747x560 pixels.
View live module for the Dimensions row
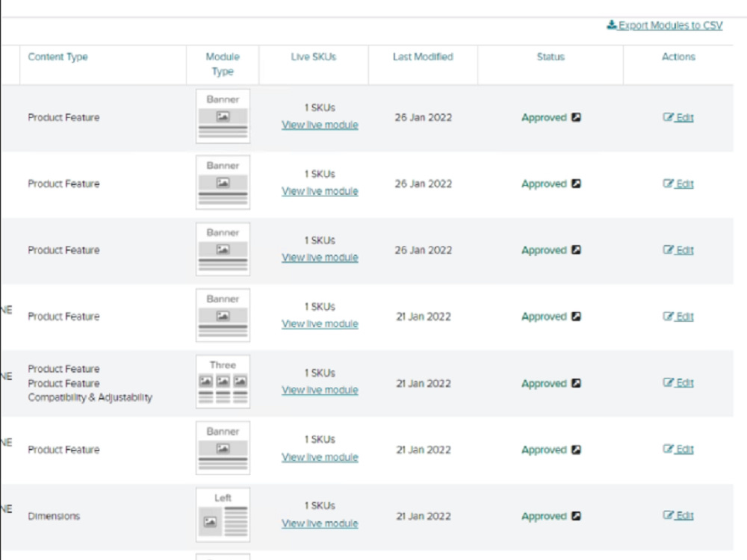320,523
